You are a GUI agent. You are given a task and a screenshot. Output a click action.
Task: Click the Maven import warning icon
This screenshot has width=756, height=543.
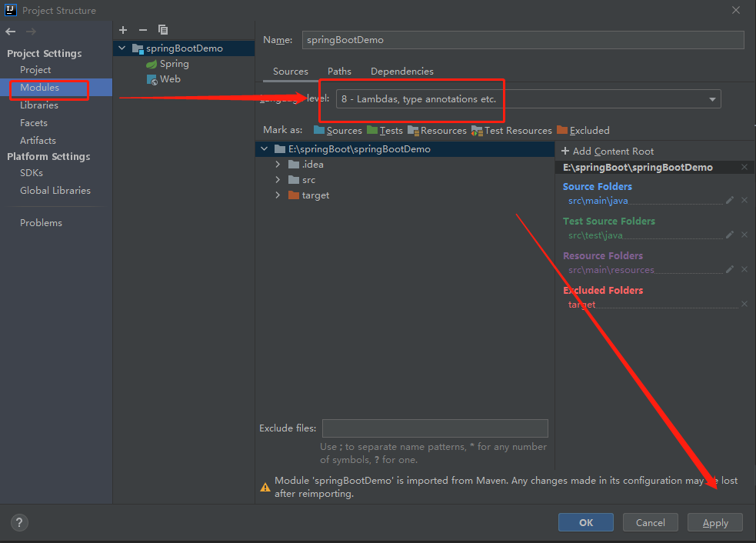click(265, 487)
